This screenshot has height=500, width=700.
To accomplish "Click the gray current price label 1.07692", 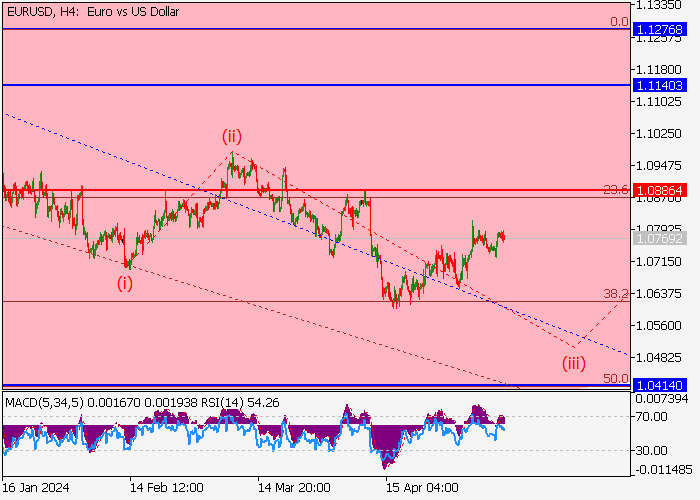I will pos(659,238).
